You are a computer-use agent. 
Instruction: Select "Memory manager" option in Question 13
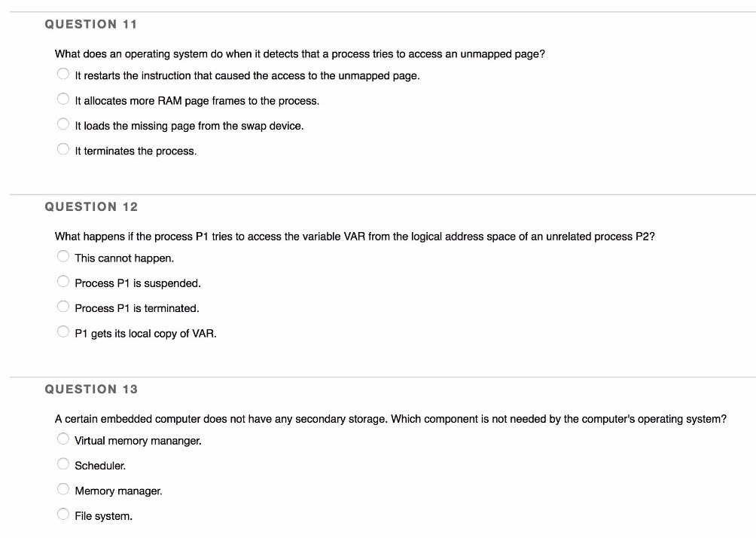(63, 488)
